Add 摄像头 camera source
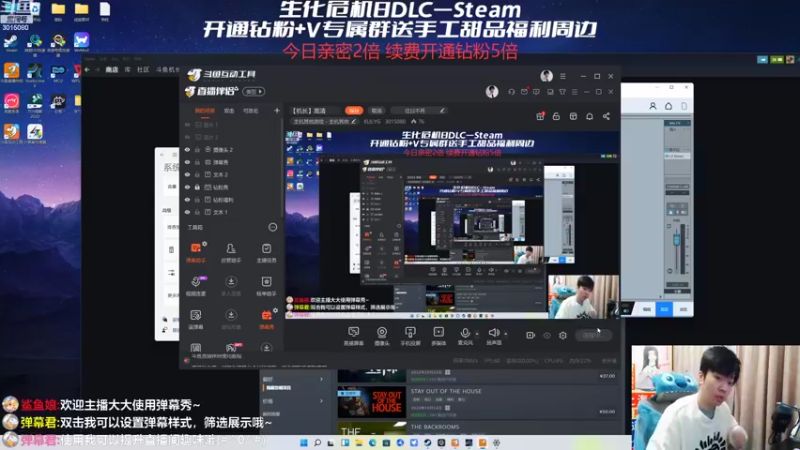This screenshot has height=450, width=800. tap(382, 336)
